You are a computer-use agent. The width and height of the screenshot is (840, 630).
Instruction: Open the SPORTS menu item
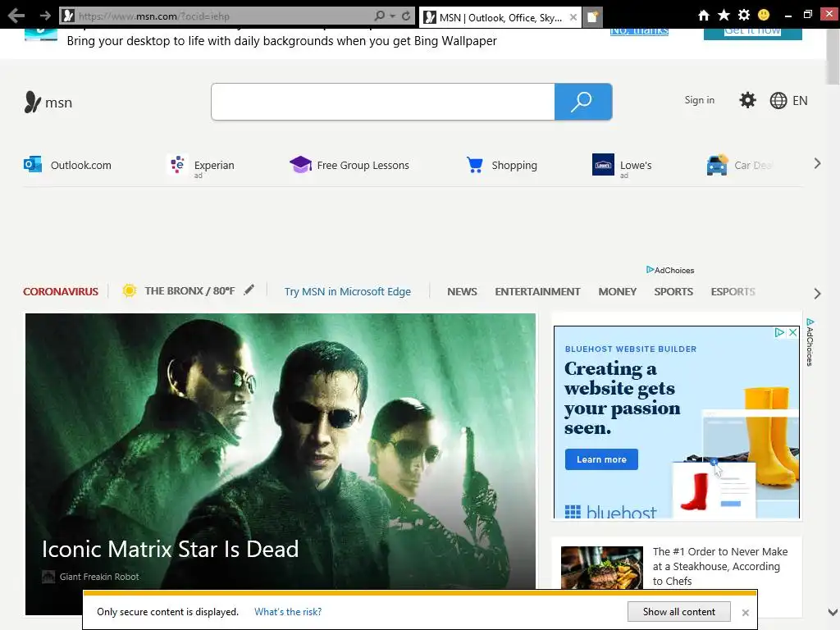[x=673, y=291]
